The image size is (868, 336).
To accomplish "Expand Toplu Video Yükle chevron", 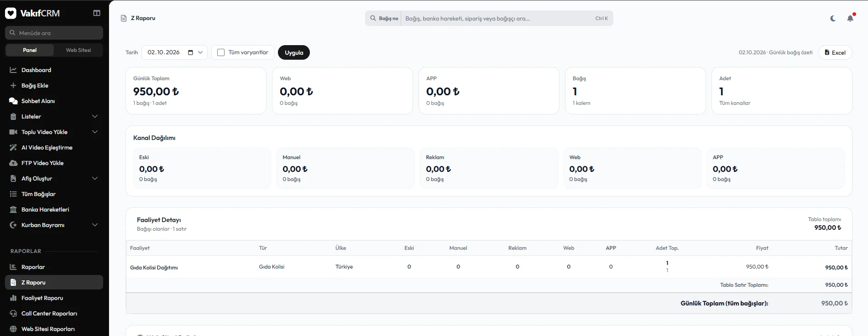I will click(x=95, y=132).
